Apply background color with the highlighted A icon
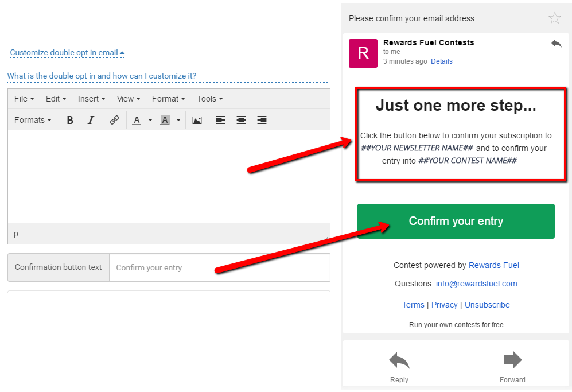 (x=165, y=120)
